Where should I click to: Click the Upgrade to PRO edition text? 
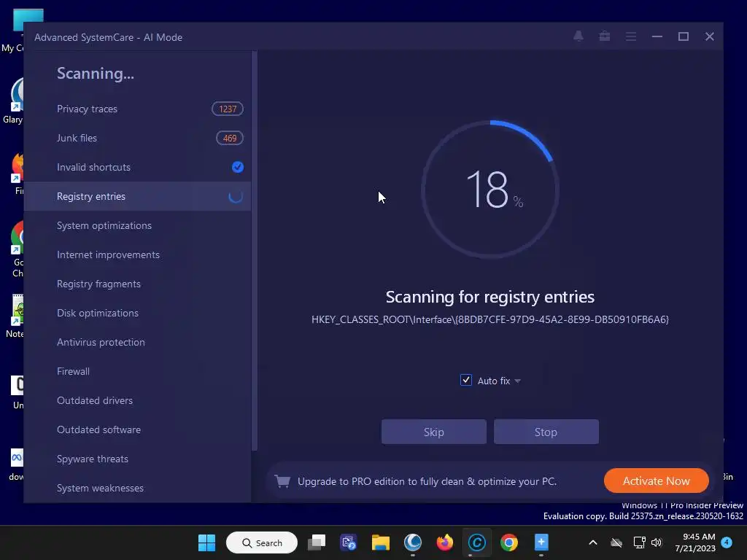427,481
